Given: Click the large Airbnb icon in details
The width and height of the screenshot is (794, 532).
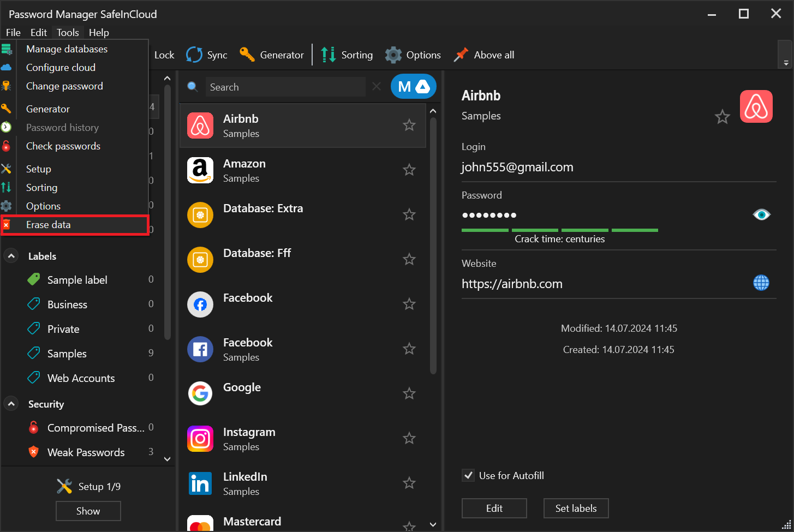Looking at the screenshot, I should [x=756, y=106].
